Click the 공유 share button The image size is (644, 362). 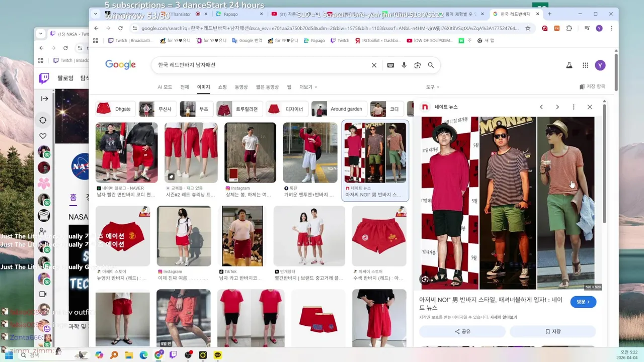point(462,331)
